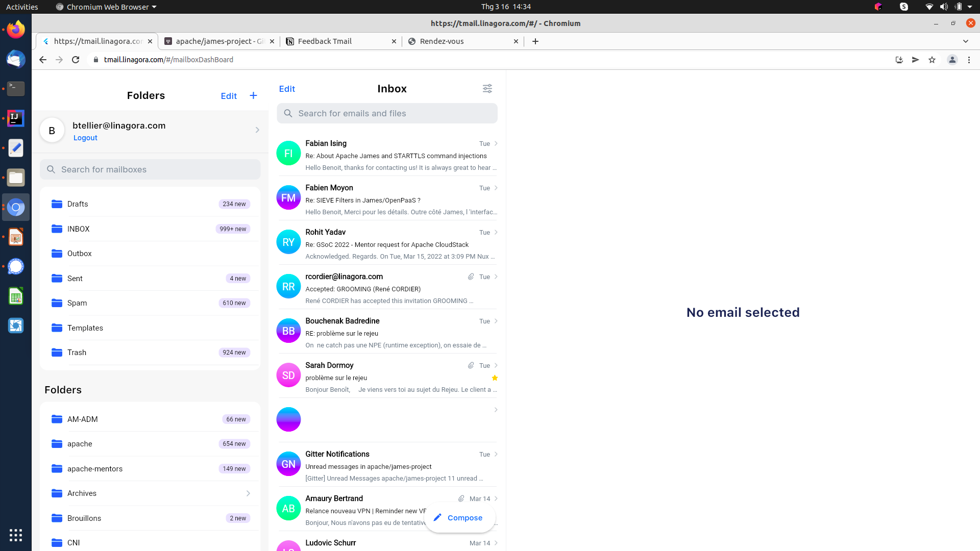The width and height of the screenshot is (980, 551).
Task: Unstar Sarah Dormoy's email
Action: [x=494, y=378]
